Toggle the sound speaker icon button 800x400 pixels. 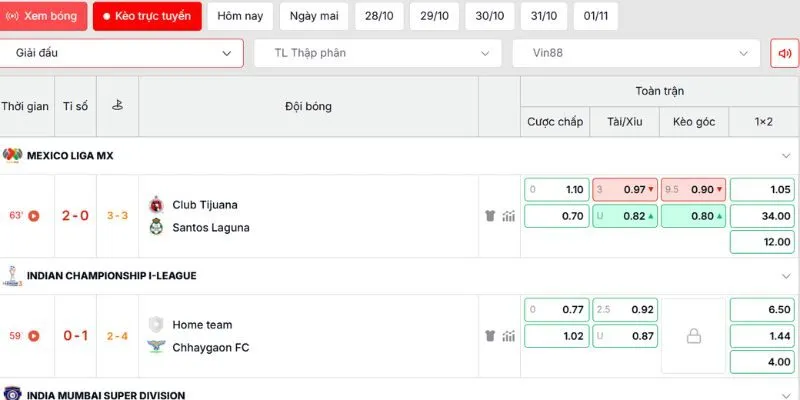[x=784, y=53]
